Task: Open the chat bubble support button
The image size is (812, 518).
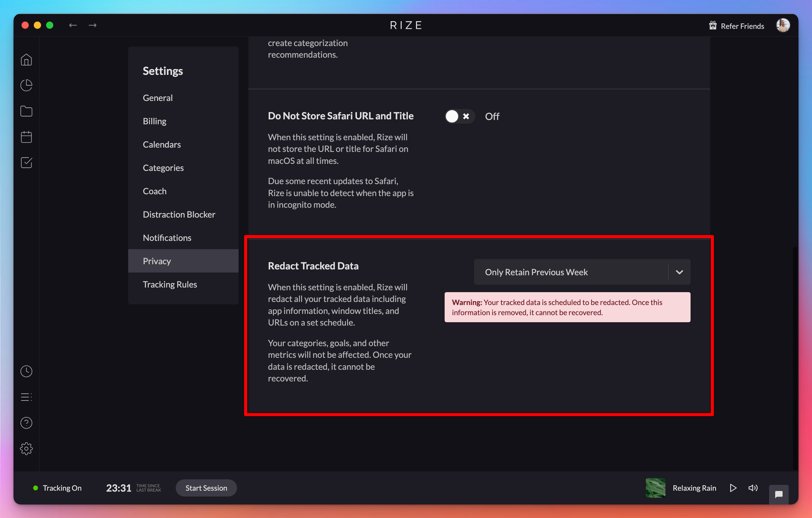Action: (779, 494)
